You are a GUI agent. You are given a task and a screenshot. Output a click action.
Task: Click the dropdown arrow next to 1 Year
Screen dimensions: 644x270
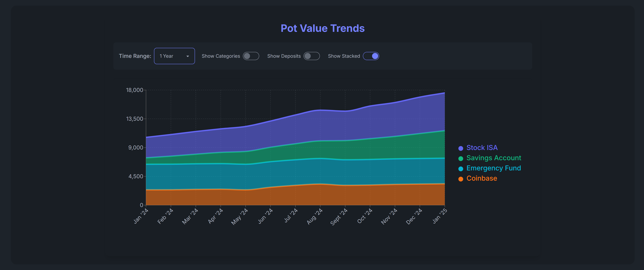pos(187,56)
